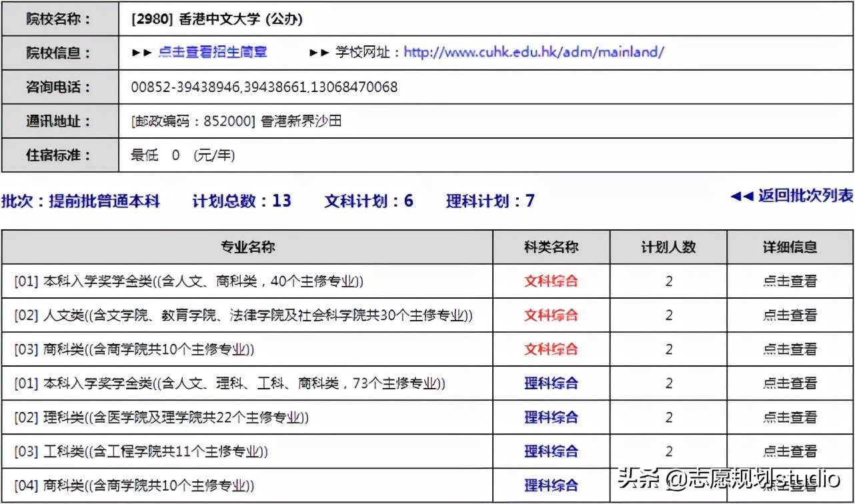View details for 本科入学奖学金类 文科综合 row
855x504 pixels.
(790, 281)
